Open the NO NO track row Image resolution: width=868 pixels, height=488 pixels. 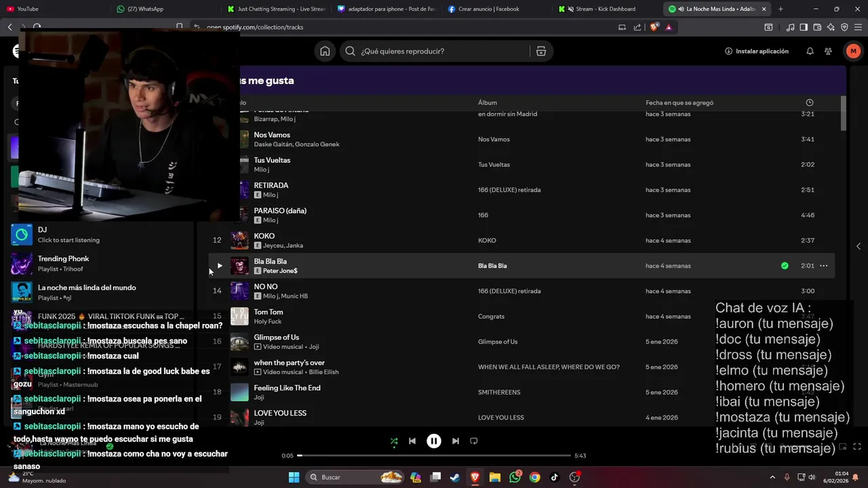(x=521, y=291)
